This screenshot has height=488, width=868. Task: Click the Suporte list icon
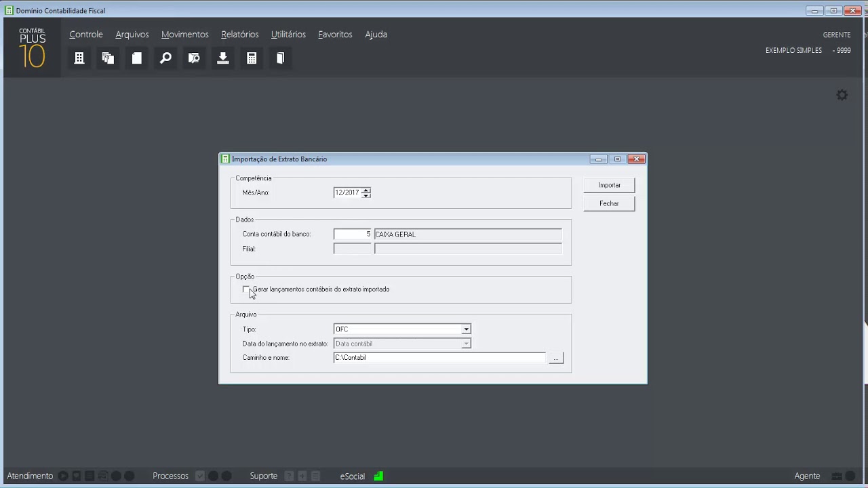(315, 476)
